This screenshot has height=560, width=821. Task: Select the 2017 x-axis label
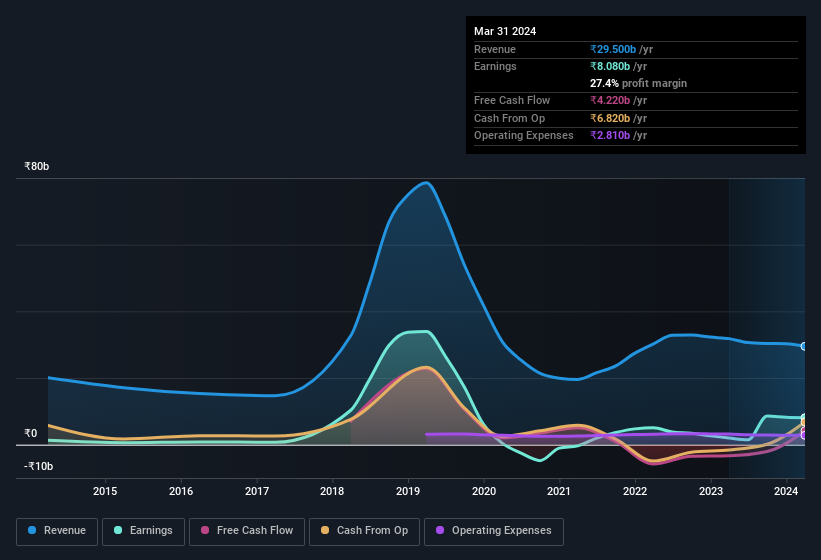[257, 491]
